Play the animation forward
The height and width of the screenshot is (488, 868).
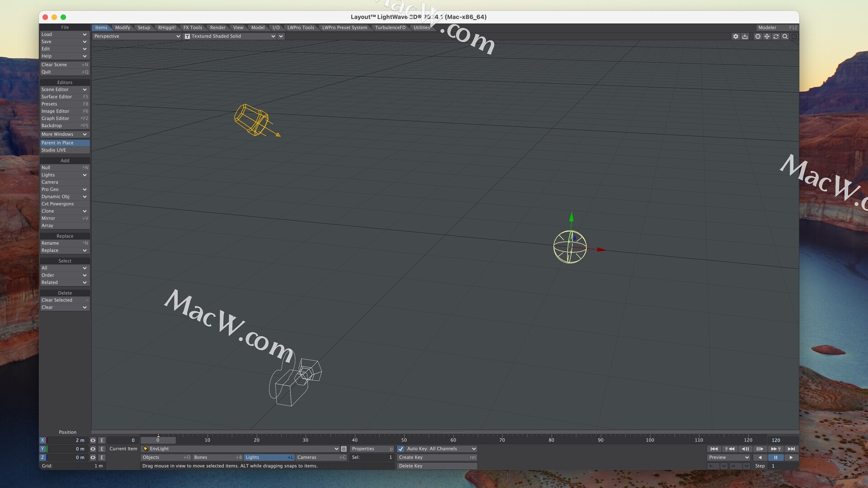[x=791, y=457]
